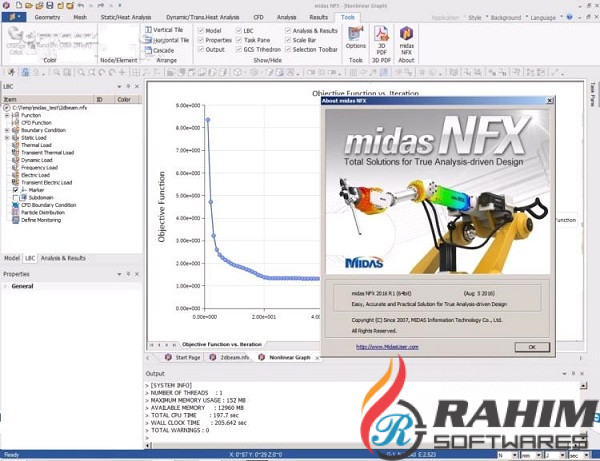Toggle the LBC checkbox in Show/Hide
This screenshot has width=600, height=461.
239,30
